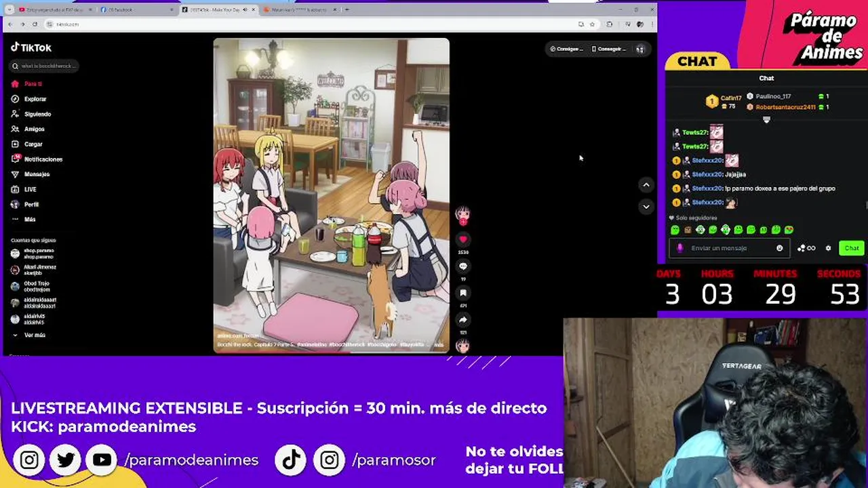
Task: Click the second top-right TikTok pill button
Action: [x=608, y=49]
